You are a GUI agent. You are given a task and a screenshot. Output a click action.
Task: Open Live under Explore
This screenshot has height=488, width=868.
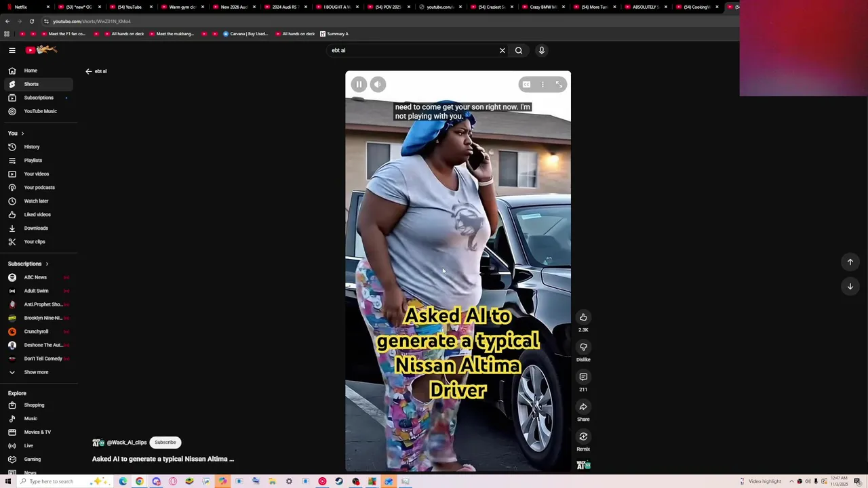point(39,446)
